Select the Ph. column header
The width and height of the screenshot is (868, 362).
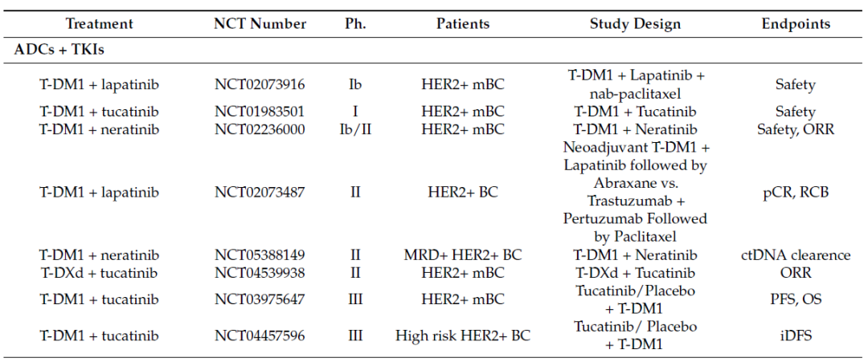click(x=355, y=24)
